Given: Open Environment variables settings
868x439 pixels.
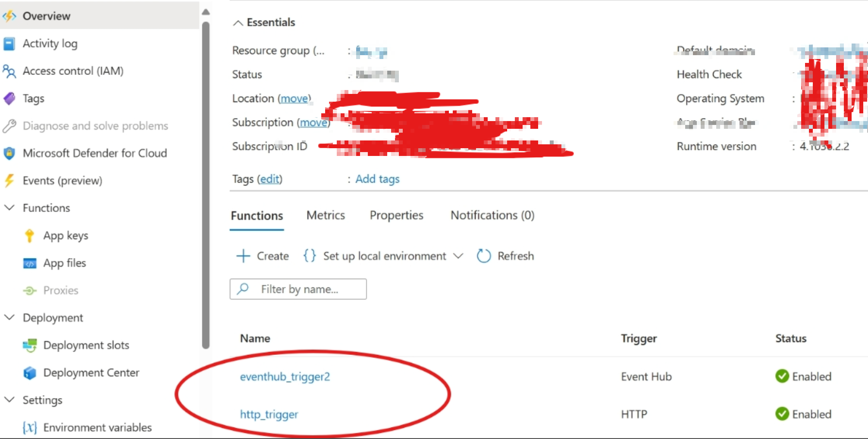Looking at the screenshot, I should (97, 427).
